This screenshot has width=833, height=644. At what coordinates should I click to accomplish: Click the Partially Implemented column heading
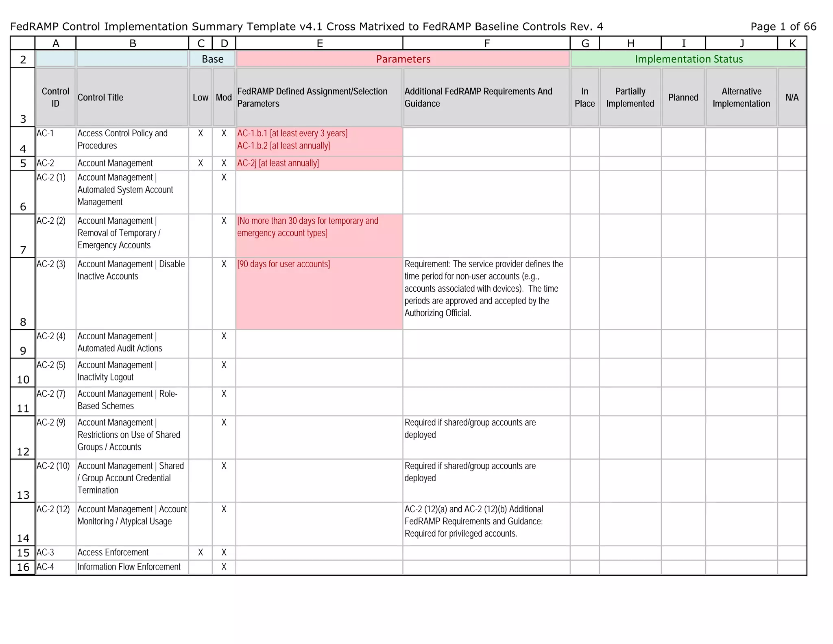point(630,97)
